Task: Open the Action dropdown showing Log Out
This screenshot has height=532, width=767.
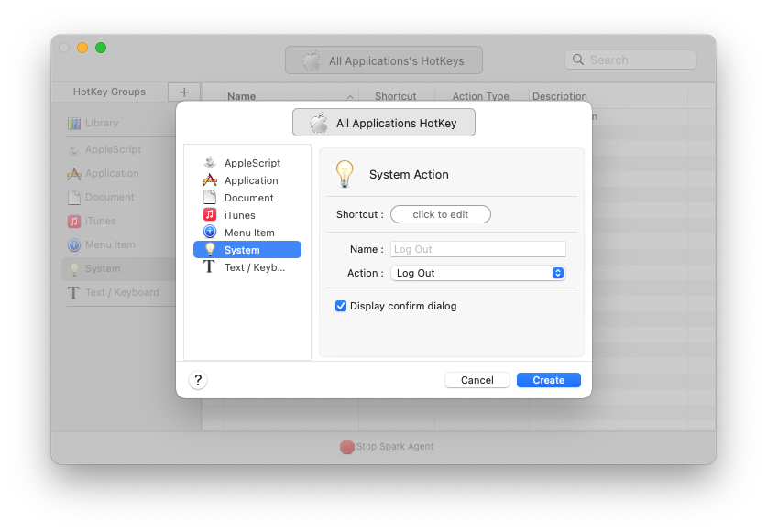Action: click(477, 273)
